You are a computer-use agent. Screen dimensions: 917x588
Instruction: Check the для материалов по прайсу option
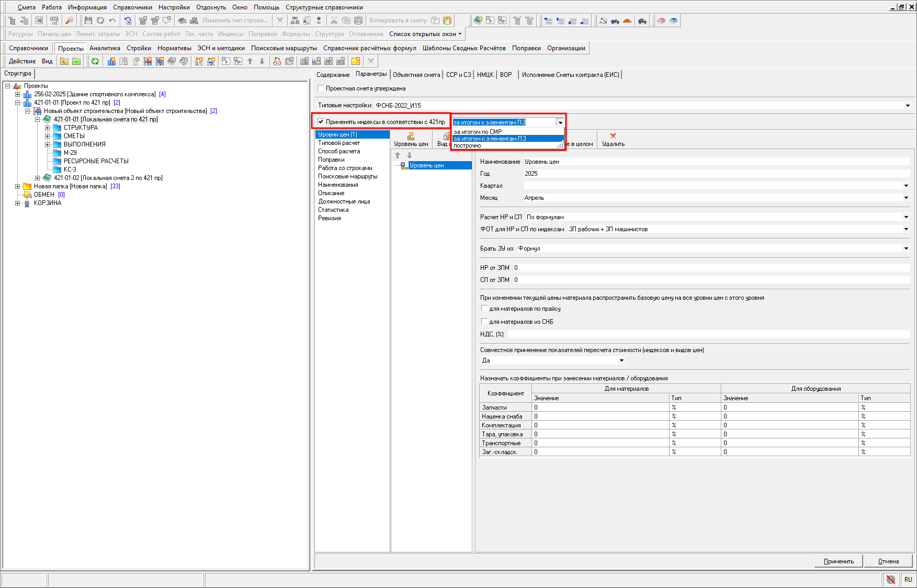[x=484, y=309]
